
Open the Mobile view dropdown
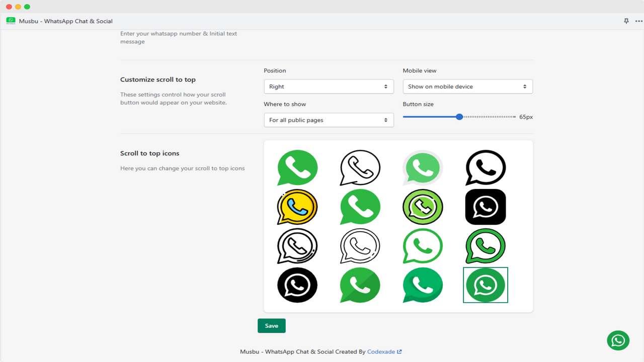point(467,86)
